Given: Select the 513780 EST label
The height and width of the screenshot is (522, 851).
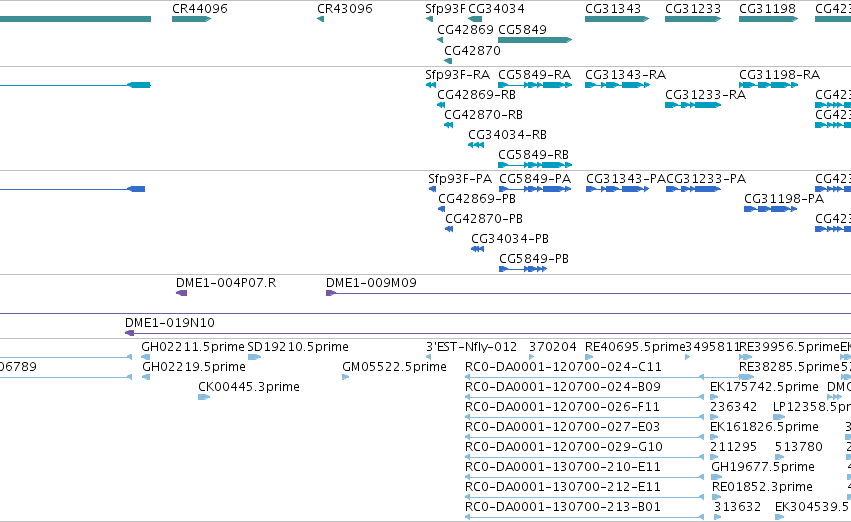Looking at the screenshot, I should 798,447.
